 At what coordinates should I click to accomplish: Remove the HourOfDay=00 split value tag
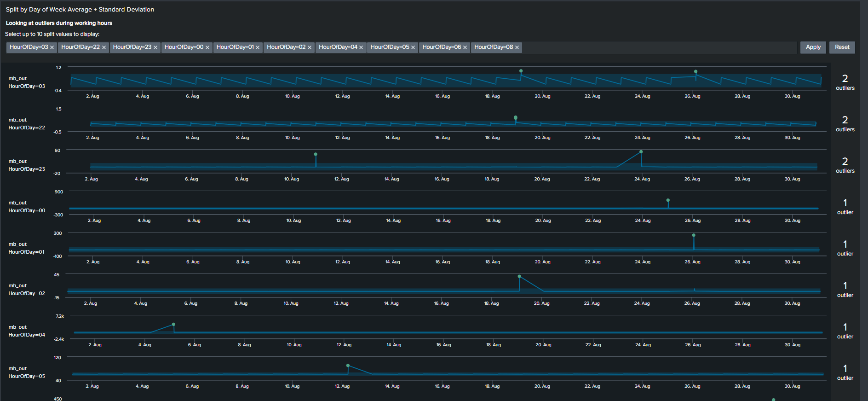coord(207,47)
